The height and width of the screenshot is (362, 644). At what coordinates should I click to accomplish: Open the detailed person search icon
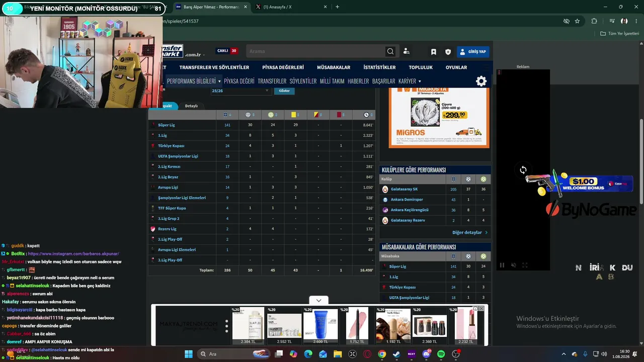coord(407,51)
